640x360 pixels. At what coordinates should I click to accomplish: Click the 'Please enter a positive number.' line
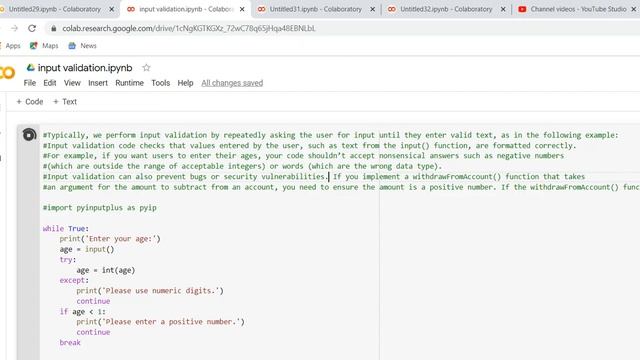coord(160,322)
